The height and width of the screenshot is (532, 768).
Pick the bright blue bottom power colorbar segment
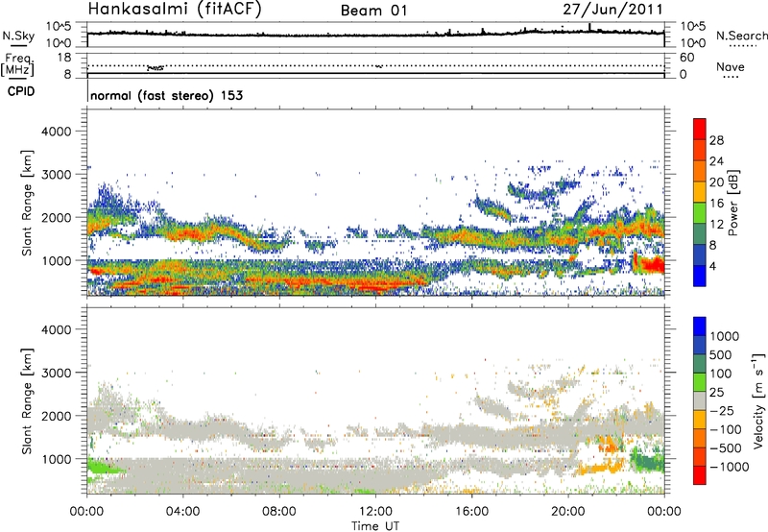(x=700, y=276)
